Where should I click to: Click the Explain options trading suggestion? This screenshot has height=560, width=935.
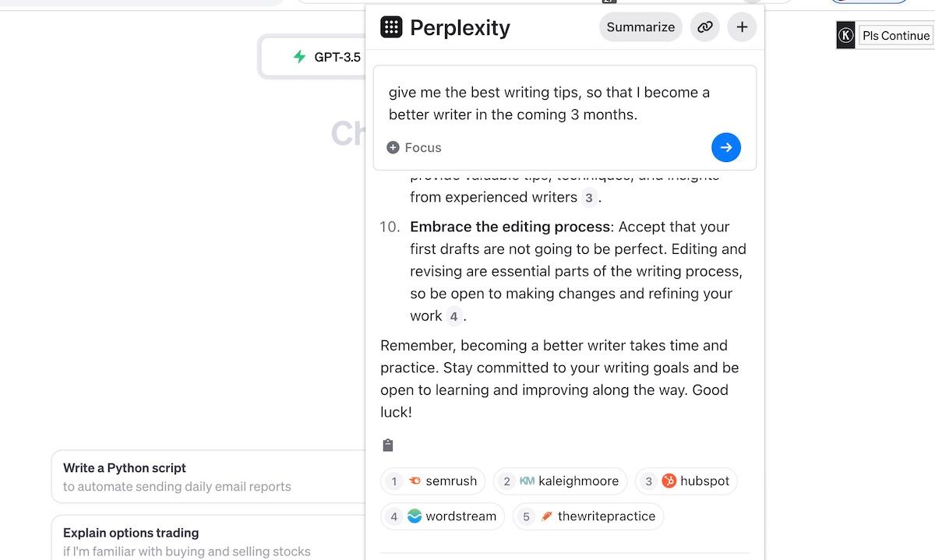[207, 539]
